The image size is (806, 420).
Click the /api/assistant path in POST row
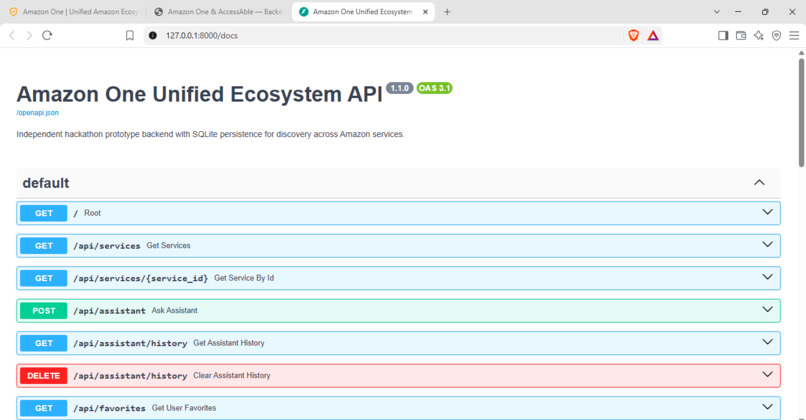pos(109,311)
